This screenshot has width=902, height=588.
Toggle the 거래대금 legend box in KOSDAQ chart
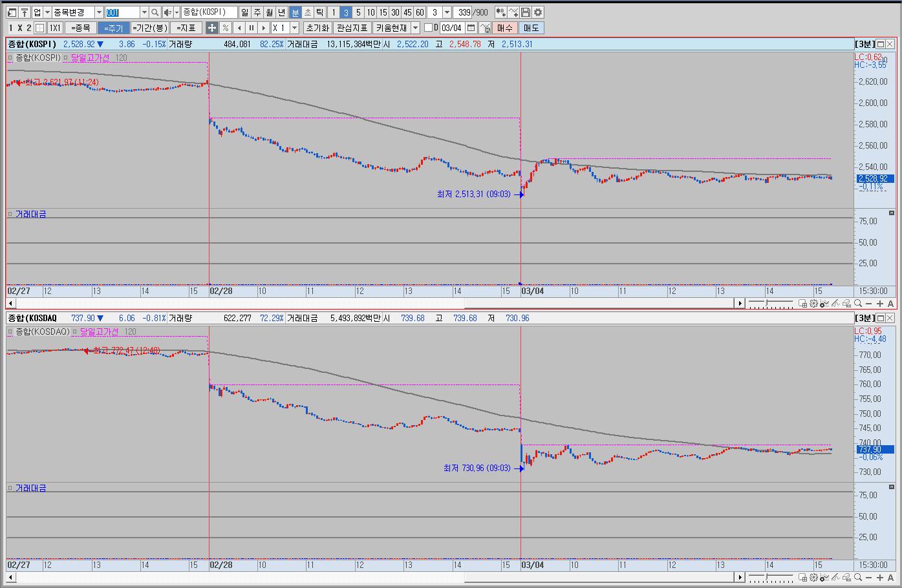click(10, 488)
